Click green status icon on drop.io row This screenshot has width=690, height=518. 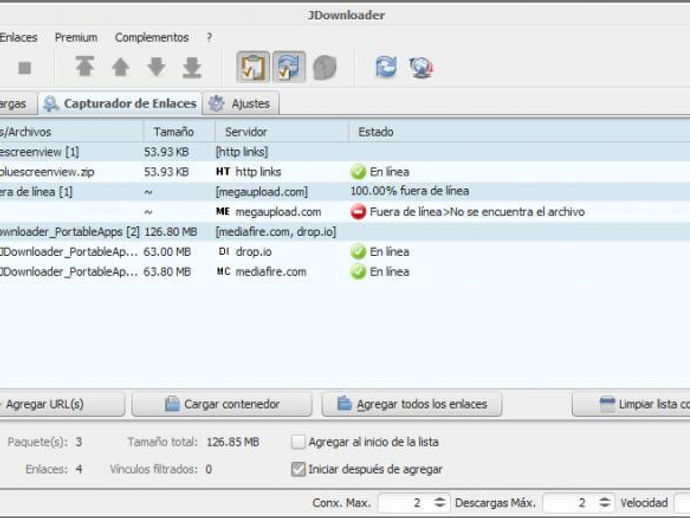pyautogui.click(x=358, y=252)
